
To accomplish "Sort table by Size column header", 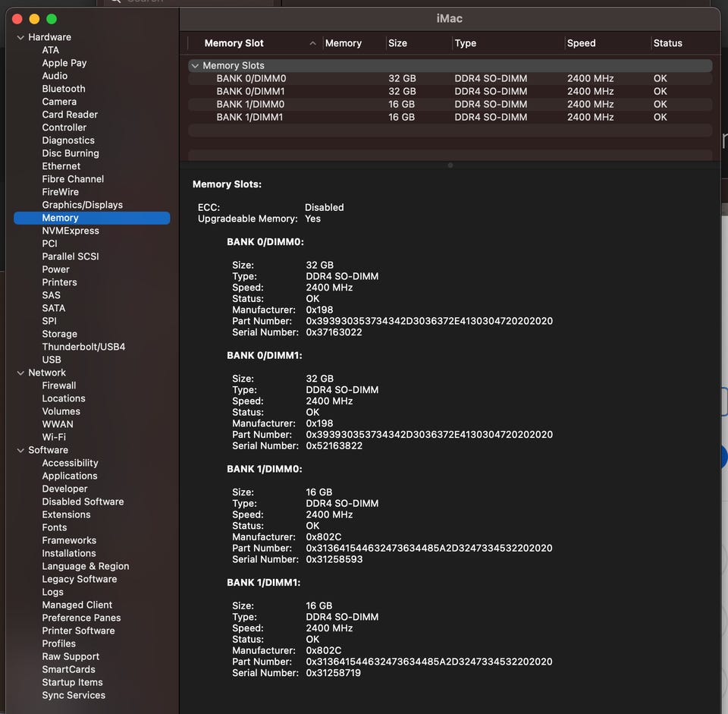I will [397, 43].
